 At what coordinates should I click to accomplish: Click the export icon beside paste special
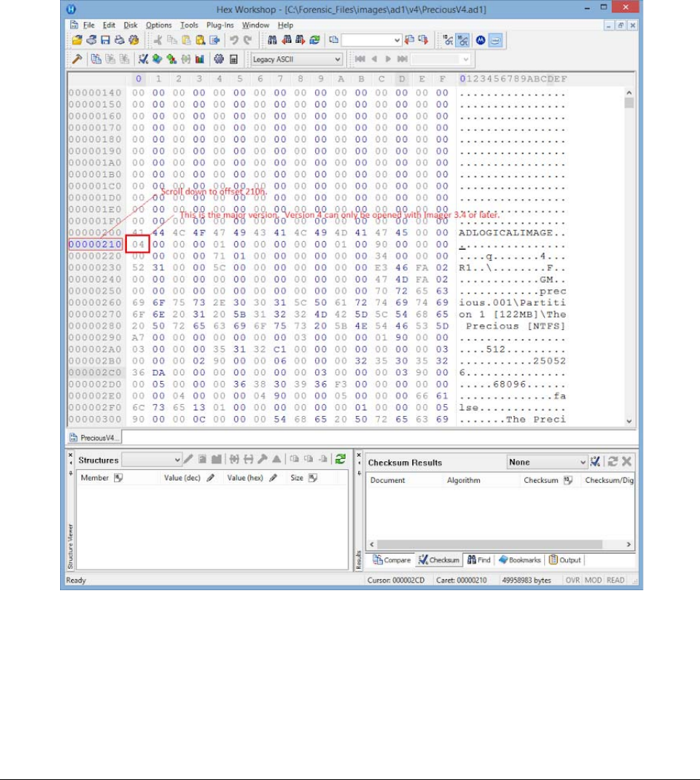[215, 40]
